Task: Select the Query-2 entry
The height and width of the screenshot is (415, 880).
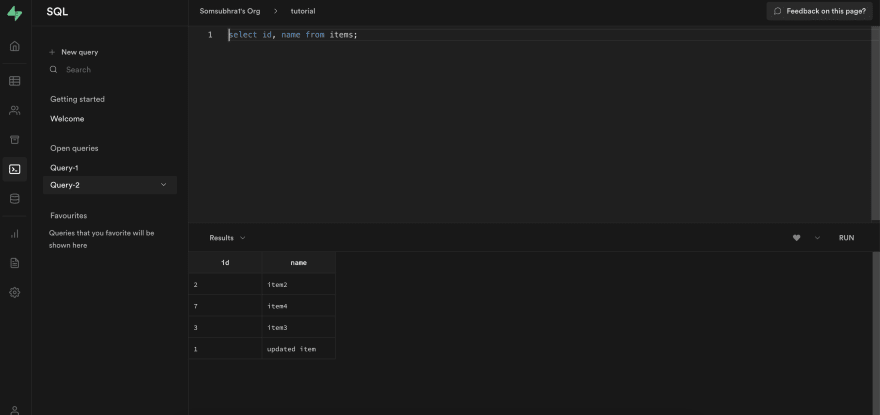Action: click(110, 185)
